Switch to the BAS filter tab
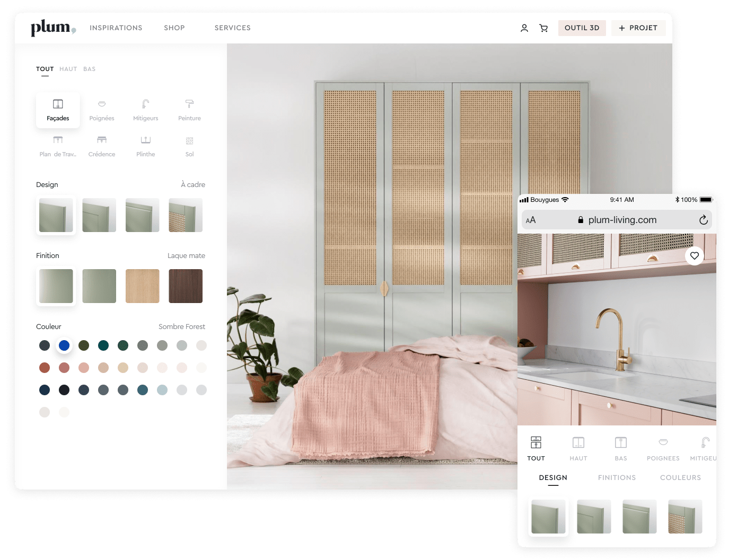The height and width of the screenshot is (560, 737). coord(90,69)
